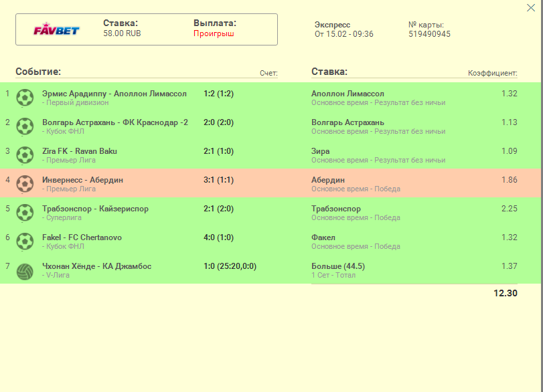Click the soccer ball icon for Zira FK match
Viewport: 543px width, 392px height.
(x=25, y=155)
